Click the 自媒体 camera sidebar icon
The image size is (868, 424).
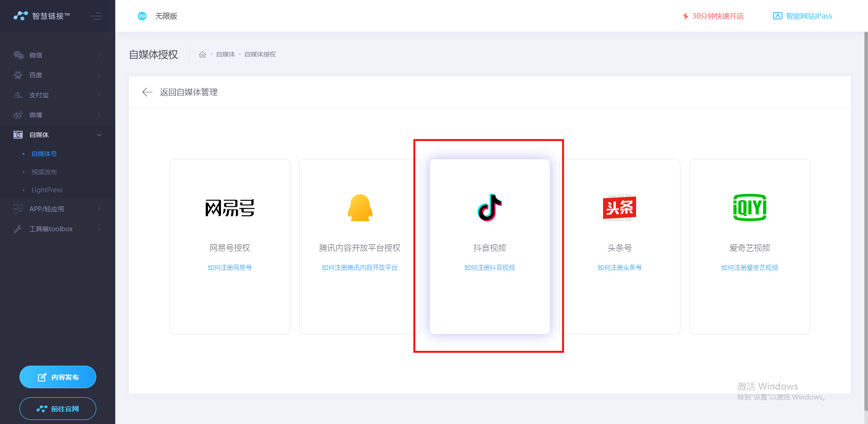[x=18, y=135]
